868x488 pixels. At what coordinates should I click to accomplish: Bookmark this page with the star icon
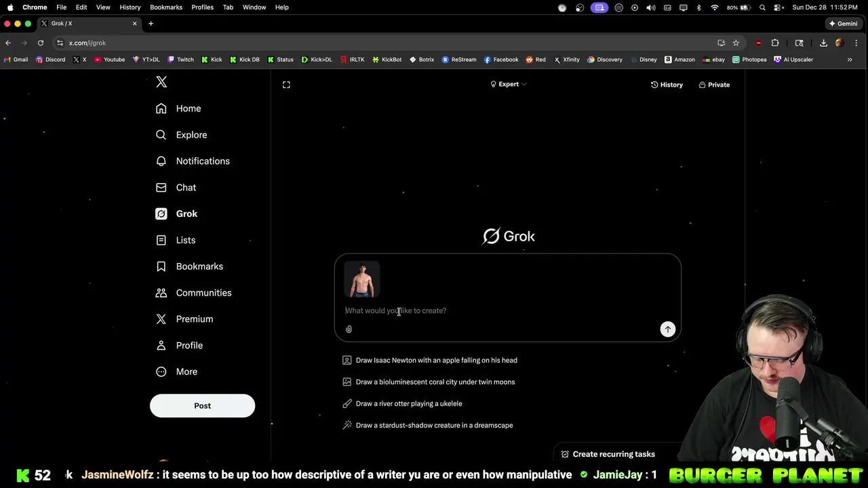click(736, 43)
